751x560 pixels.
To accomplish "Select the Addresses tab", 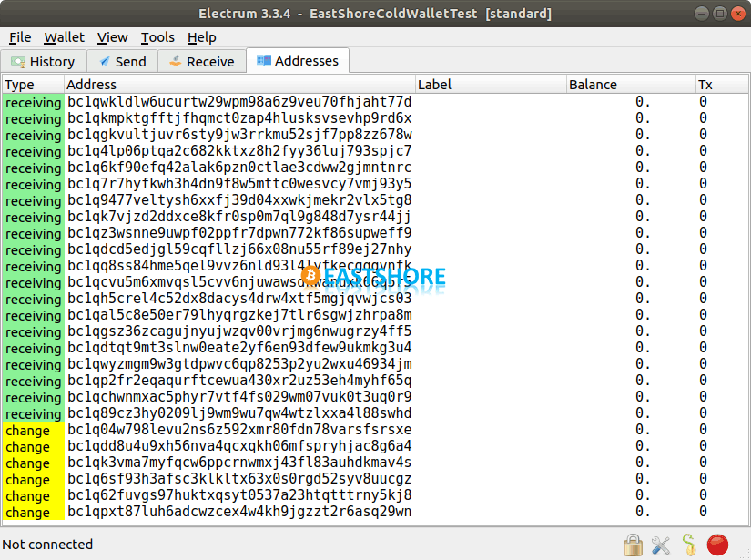I will click(298, 61).
